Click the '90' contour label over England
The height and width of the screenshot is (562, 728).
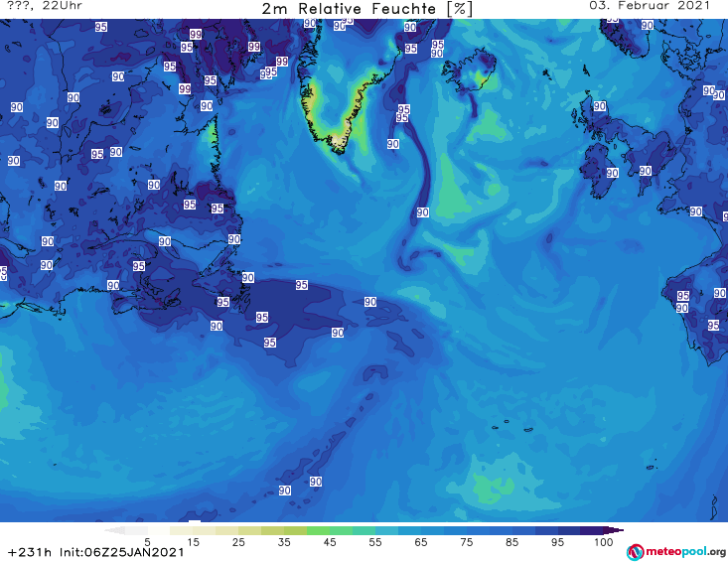coord(645,171)
